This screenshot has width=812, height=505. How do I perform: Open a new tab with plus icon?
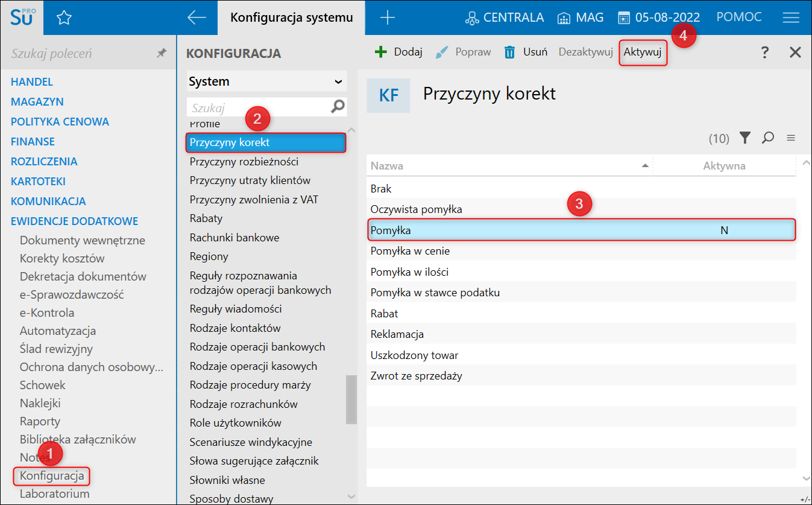[388, 17]
